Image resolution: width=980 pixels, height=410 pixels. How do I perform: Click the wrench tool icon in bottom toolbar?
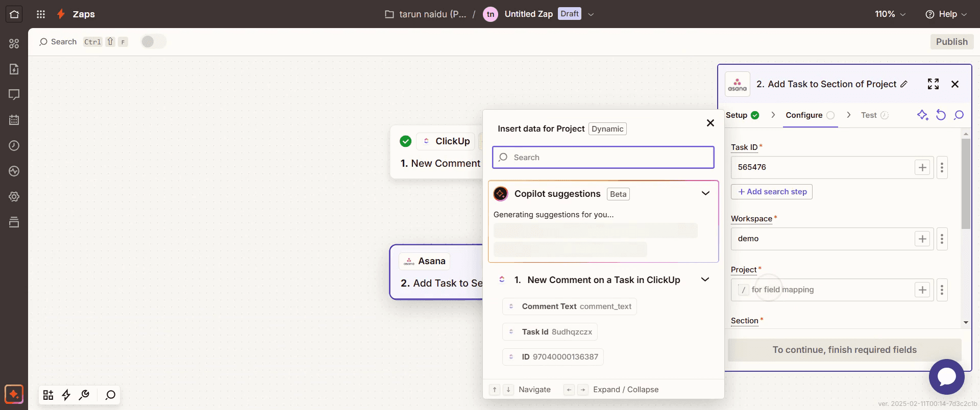point(84,395)
